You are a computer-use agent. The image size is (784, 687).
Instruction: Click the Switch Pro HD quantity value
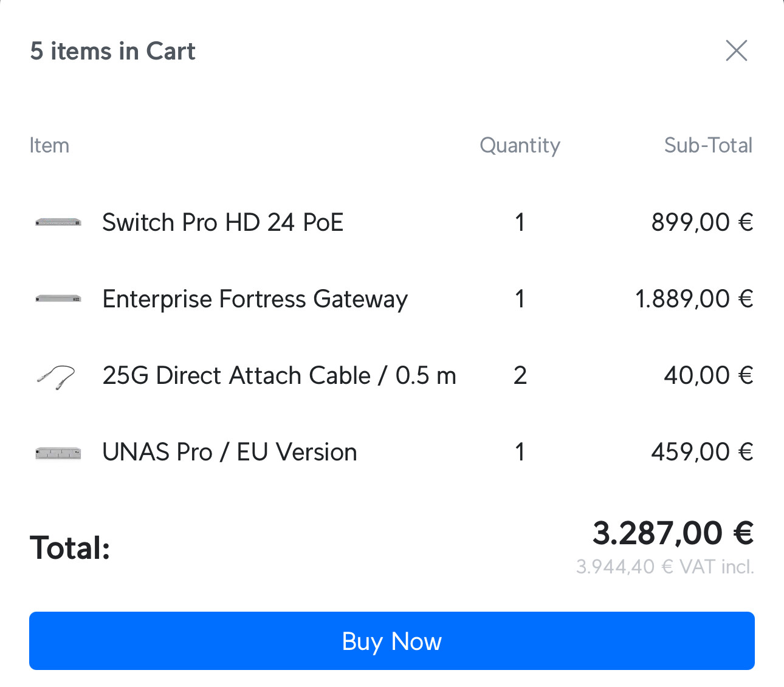520,222
